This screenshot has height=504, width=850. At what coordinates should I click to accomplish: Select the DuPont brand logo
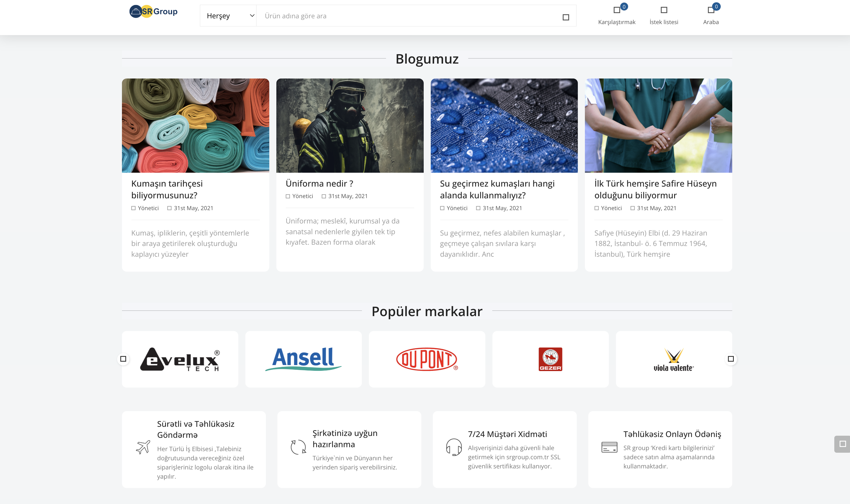[427, 359]
